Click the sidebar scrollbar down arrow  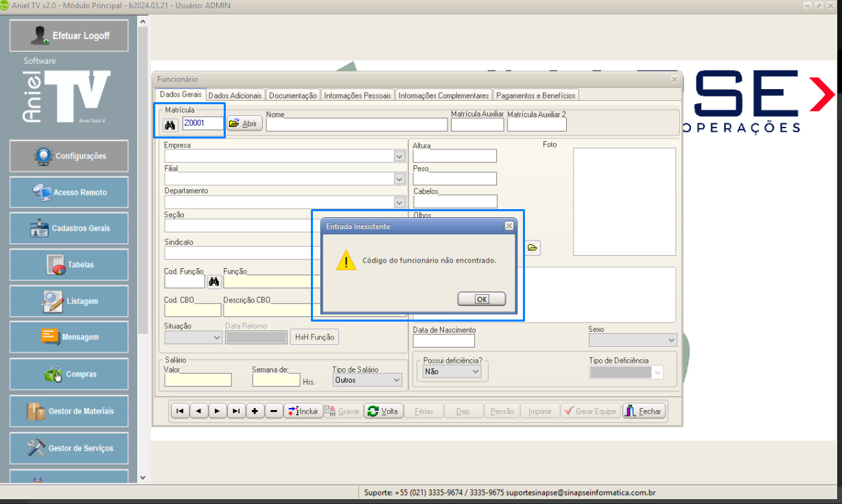pyautogui.click(x=143, y=477)
